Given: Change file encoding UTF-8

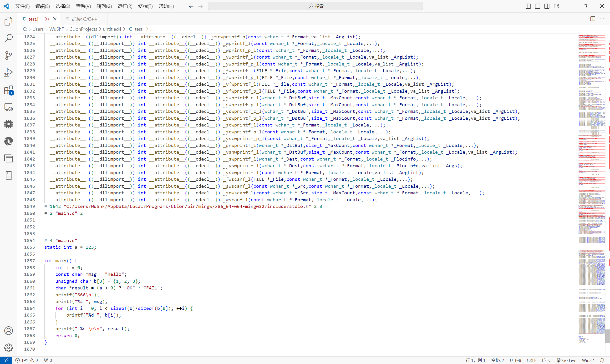Looking at the screenshot, I should (x=515, y=360).
